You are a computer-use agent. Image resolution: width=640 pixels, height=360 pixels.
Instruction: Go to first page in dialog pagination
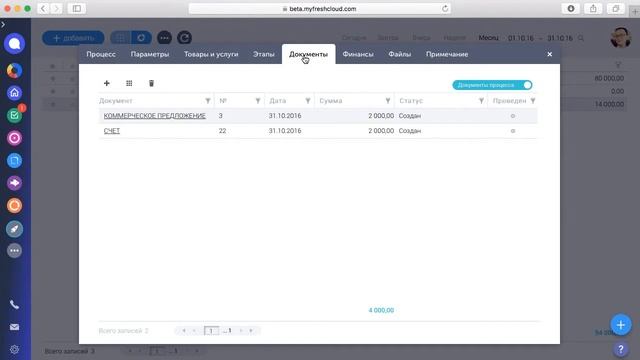(184, 331)
